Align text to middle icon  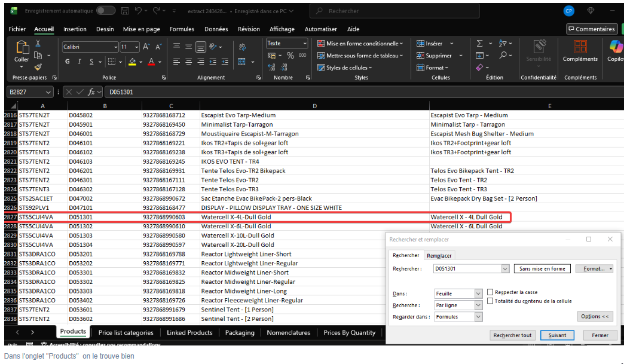pos(188,47)
